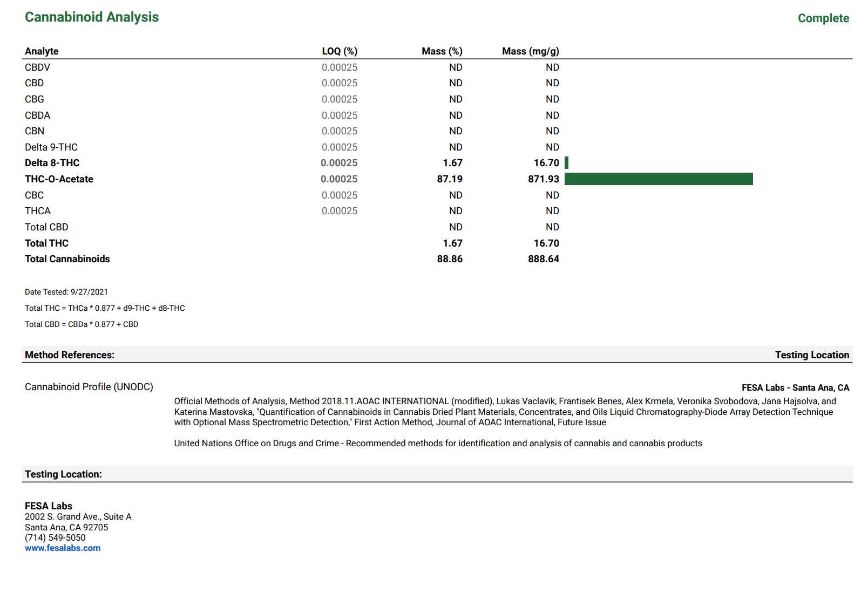The height and width of the screenshot is (600, 868).
Task: Click the green Complete status label
Action: pyautogui.click(x=823, y=18)
